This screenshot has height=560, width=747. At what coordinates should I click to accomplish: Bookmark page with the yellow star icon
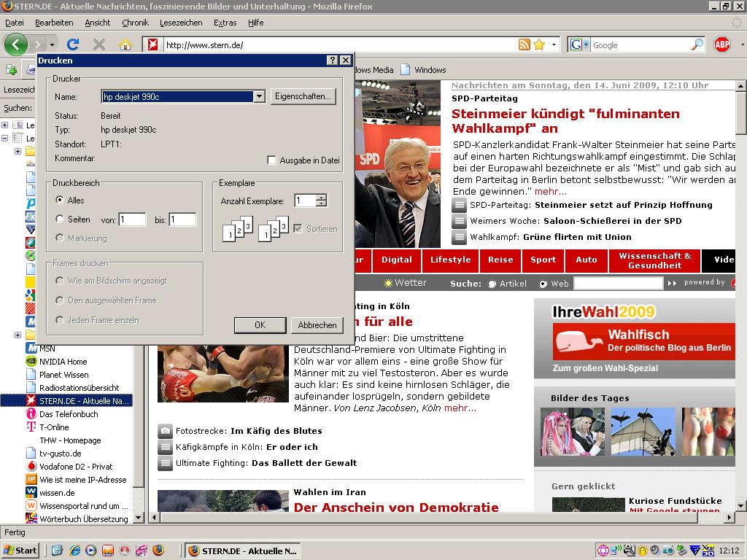coord(539,44)
